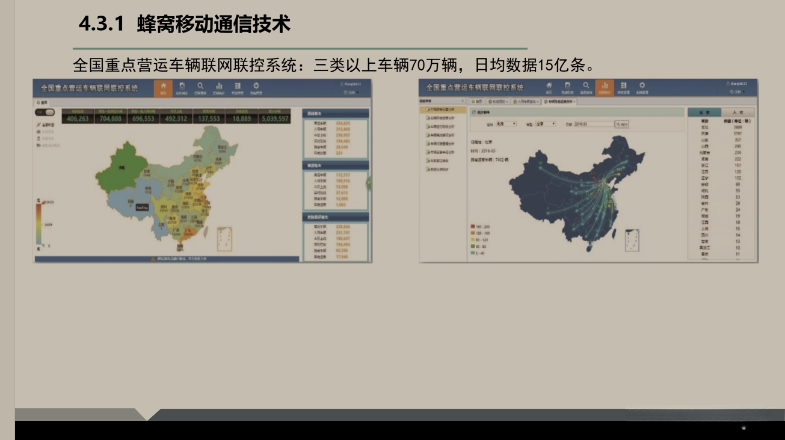Select the highlighted bar-chart icon in the right dashboard
This screenshot has height=440, width=785.
point(605,88)
